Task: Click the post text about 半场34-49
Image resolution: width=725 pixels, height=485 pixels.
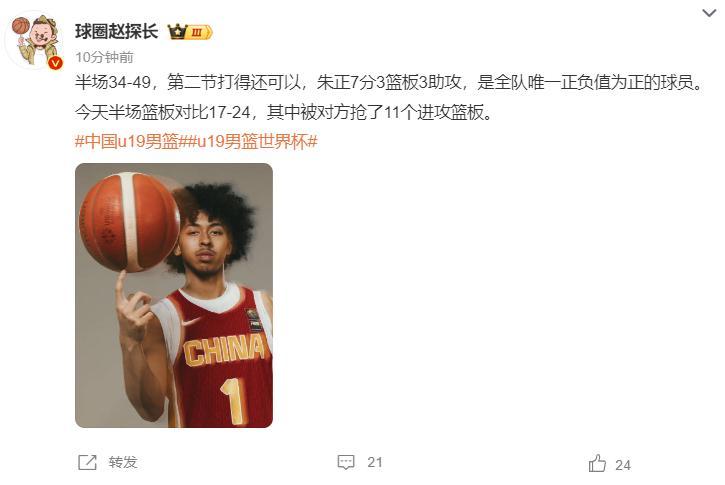Action: [x=389, y=82]
